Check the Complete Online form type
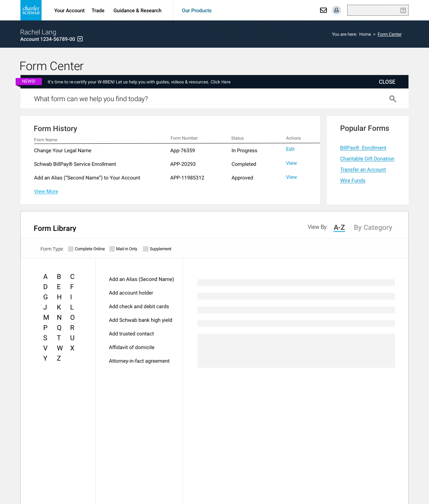This screenshot has height=504, width=429. [71, 249]
